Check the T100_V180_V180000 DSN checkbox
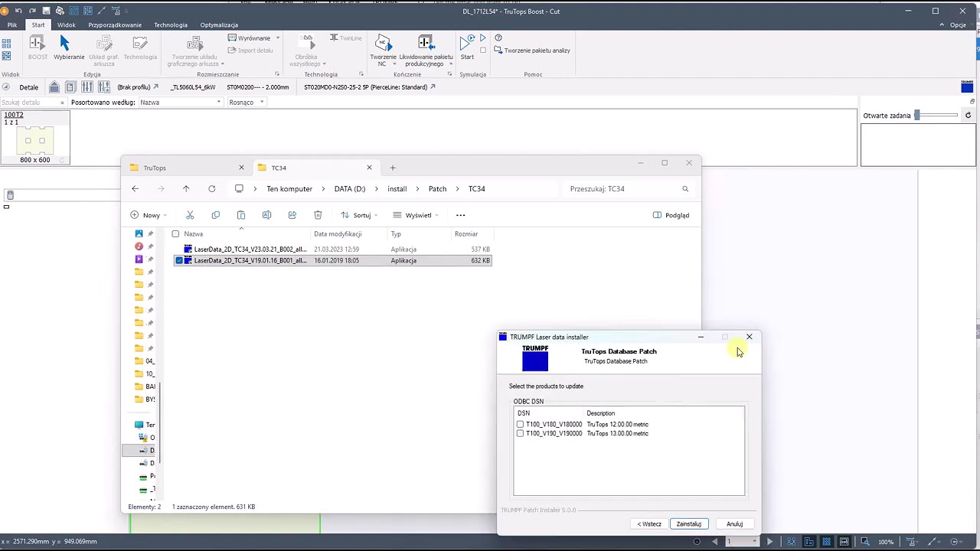 pos(520,424)
